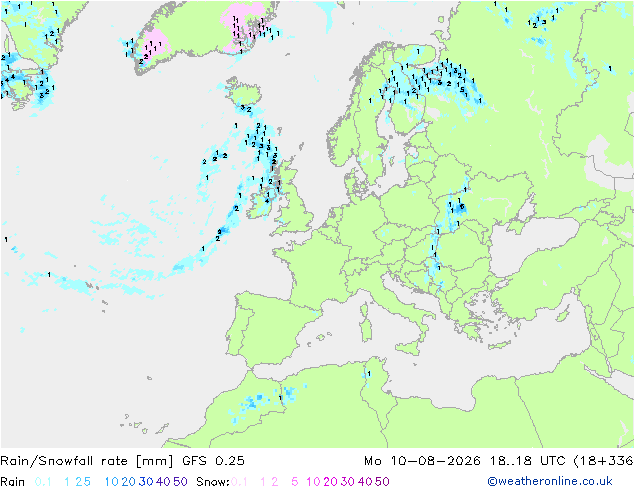Select the Rain legend value 10
The image size is (634, 490).
tap(112, 482)
